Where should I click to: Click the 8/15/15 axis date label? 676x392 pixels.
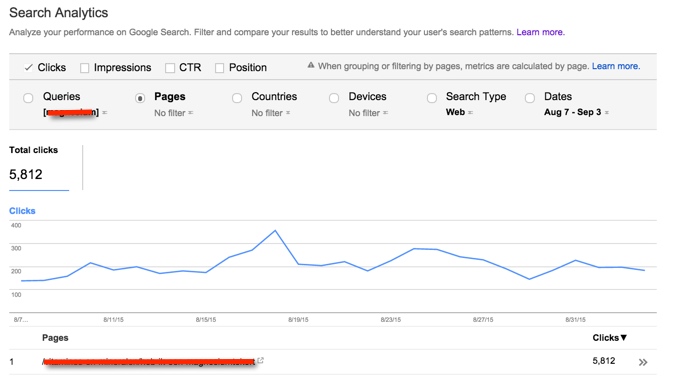[x=206, y=320]
